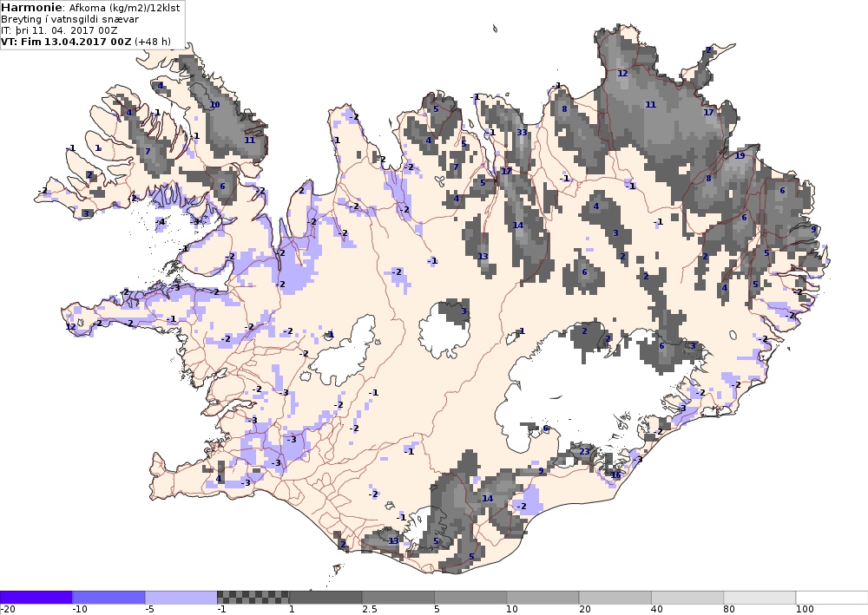Screen dimensions: 868x615
Task: Pick the gray 2.5 to 5 legend swatch
Action: 398,598
